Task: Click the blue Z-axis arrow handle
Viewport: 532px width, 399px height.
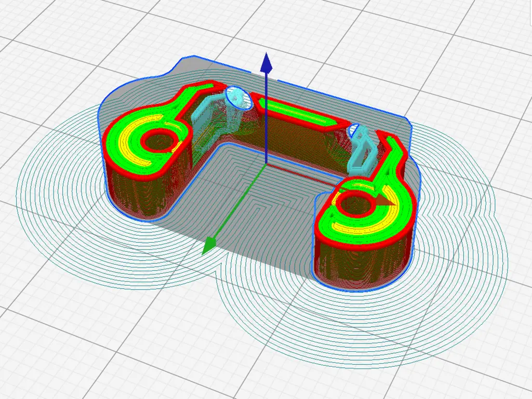Action: point(267,63)
